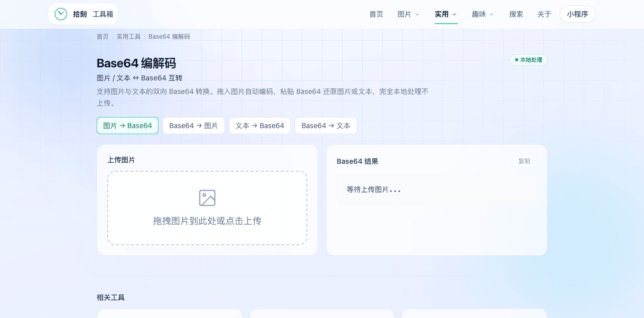Click the 复制 copy button
This screenshot has width=644, height=318.
point(524,161)
